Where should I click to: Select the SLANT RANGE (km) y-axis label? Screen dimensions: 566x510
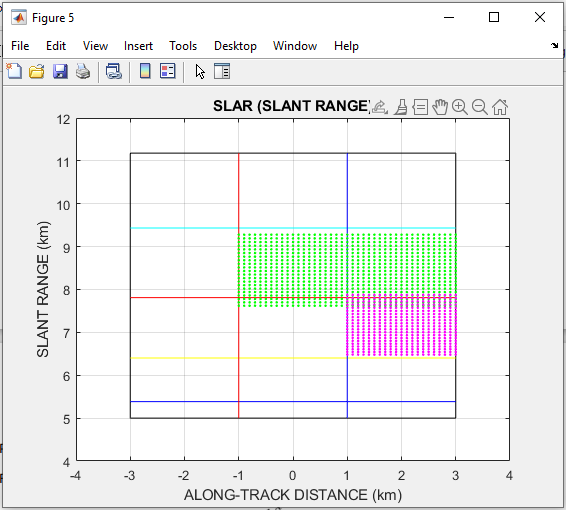(x=43, y=289)
